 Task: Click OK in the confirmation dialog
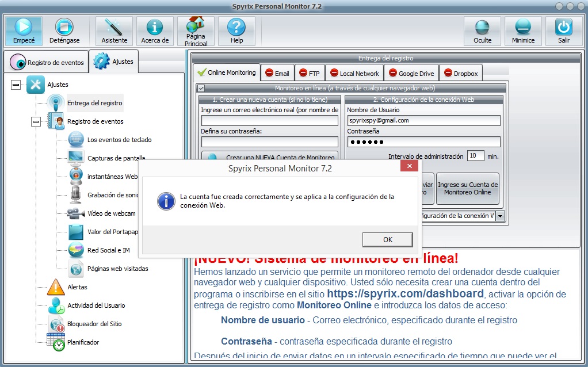point(387,239)
